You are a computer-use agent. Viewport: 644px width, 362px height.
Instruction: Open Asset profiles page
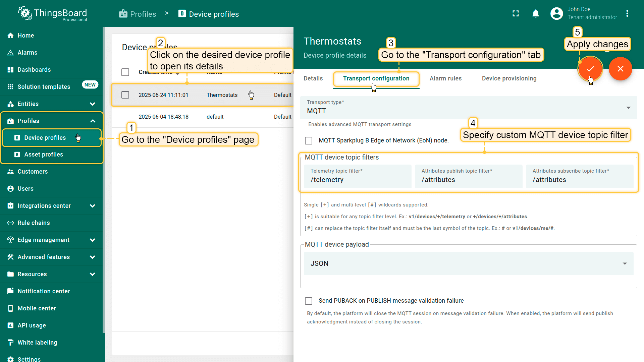pos(44,155)
